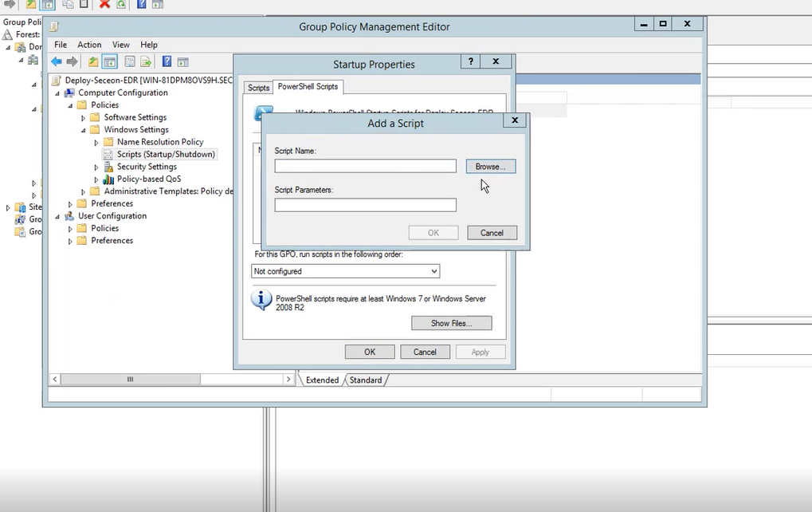Click the Show Files button
Screen dimensions: 812x512
click(x=451, y=323)
